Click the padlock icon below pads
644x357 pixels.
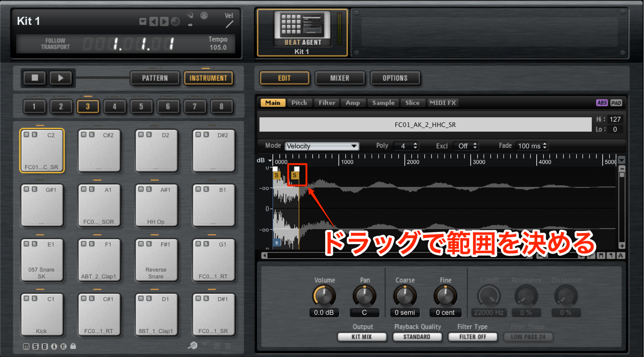pyautogui.click(x=73, y=346)
